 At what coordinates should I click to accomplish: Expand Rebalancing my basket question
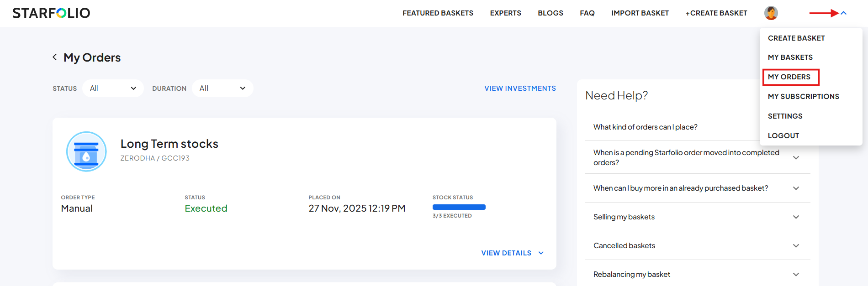[795, 275]
